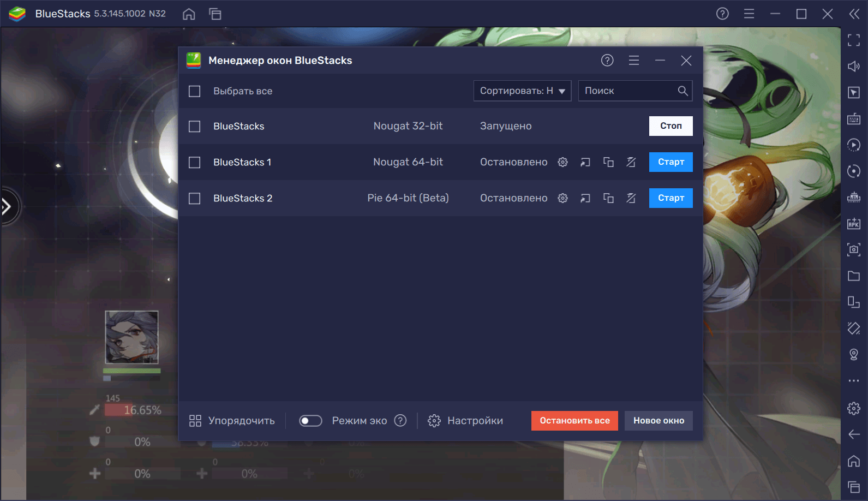
Task: Click Остановить все button
Action: point(574,421)
